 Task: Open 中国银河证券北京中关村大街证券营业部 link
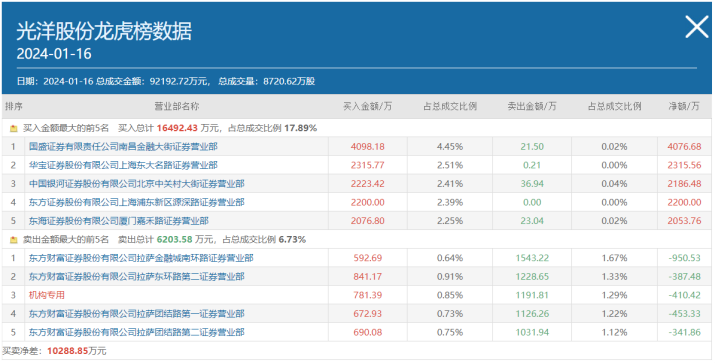click(137, 184)
